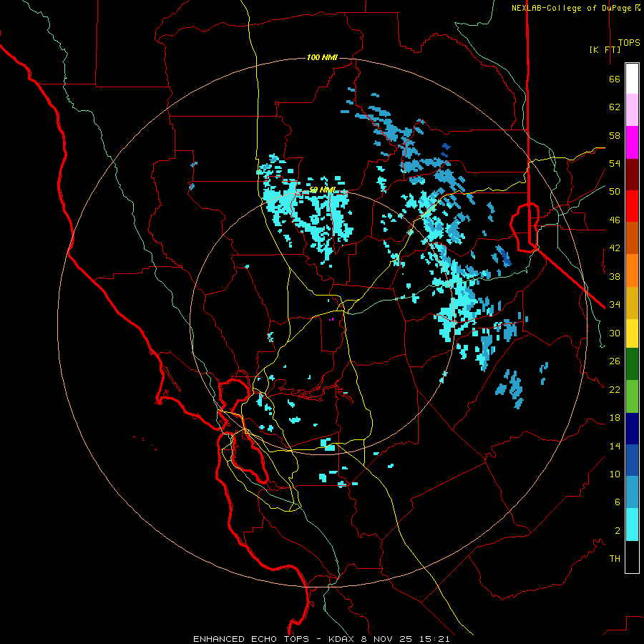Click the '8 NOV 25 15:21' timestamp
The width and height of the screenshot is (644, 644).
point(406,639)
